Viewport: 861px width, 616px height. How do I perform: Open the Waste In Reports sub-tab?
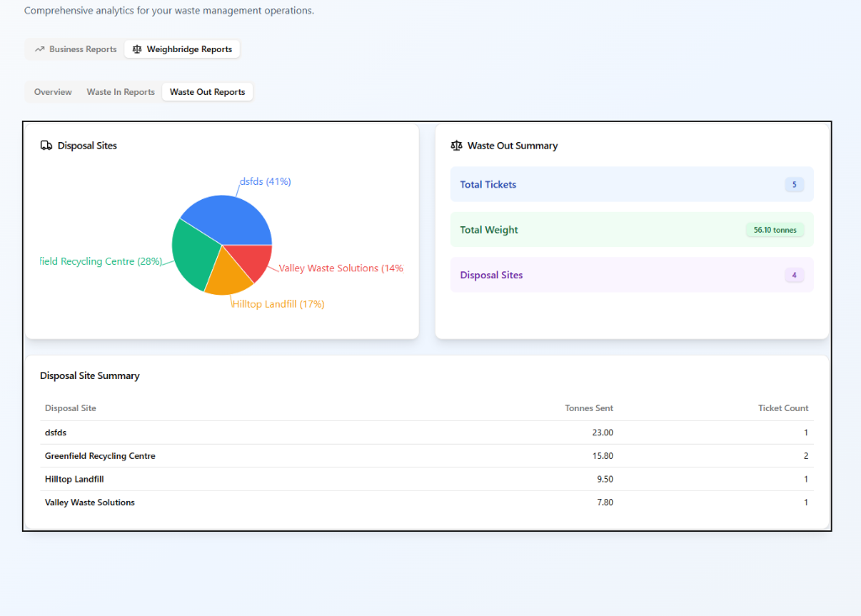(x=121, y=92)
